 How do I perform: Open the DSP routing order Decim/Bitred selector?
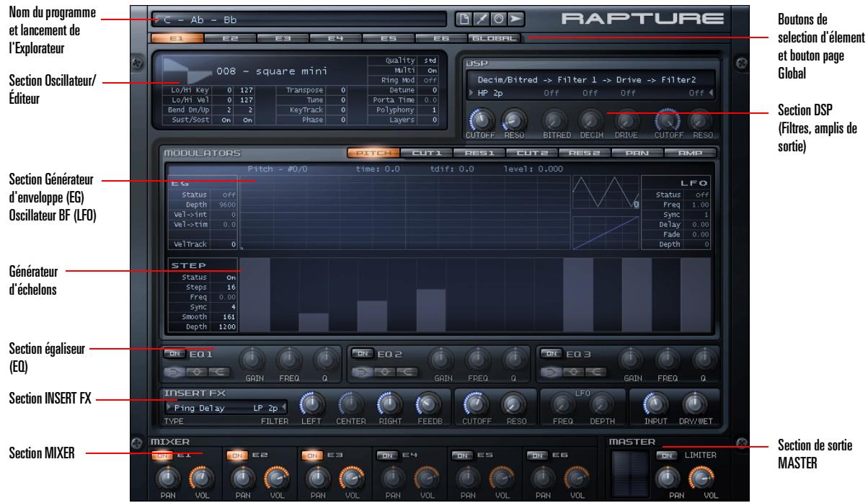[x=587, y=81]
